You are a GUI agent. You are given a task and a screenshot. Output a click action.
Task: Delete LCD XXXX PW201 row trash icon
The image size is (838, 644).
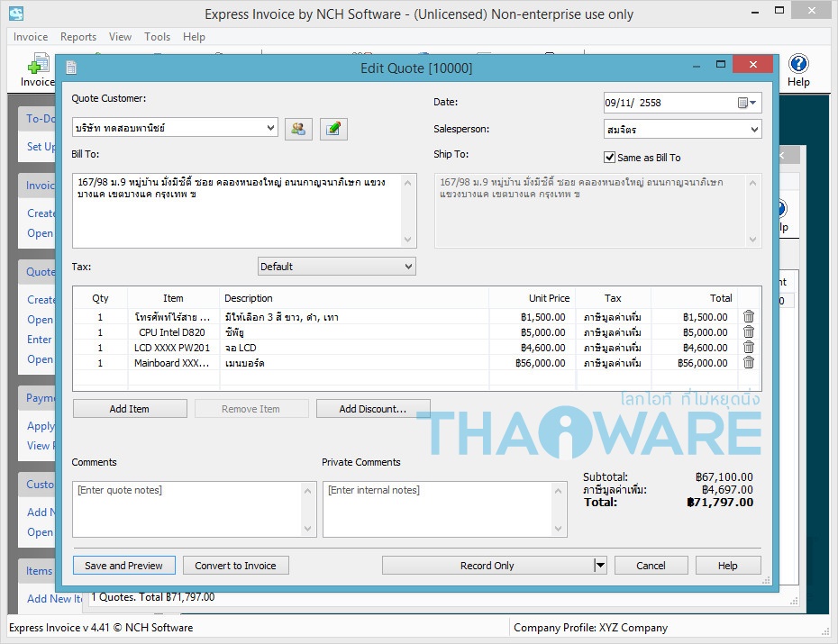pyautogui.click(x=749, y=347)
